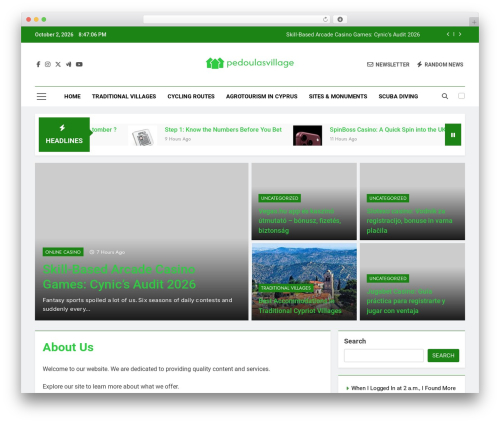Reload the page in browser bar
This screenshot has height=423, width=500.
[325, 19]
